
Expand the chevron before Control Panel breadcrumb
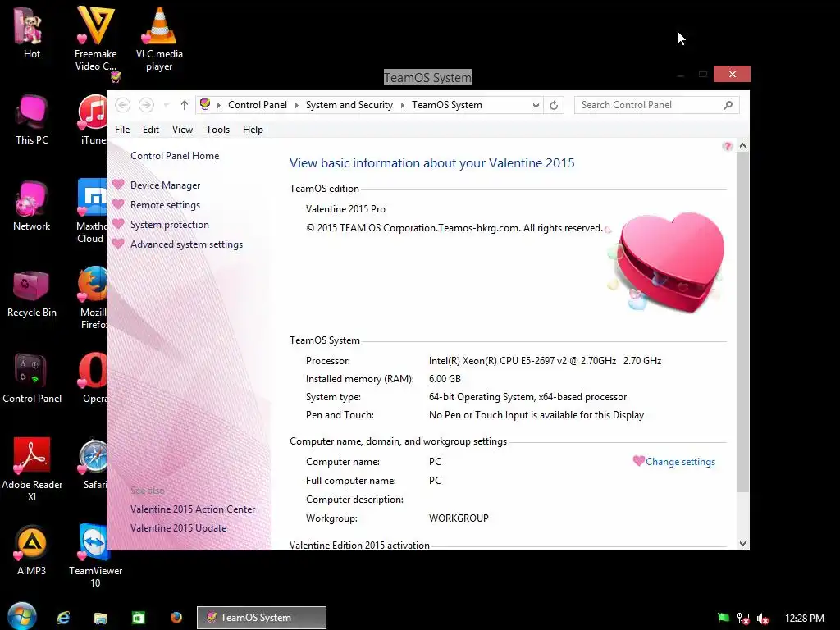[x=218, y=105]
